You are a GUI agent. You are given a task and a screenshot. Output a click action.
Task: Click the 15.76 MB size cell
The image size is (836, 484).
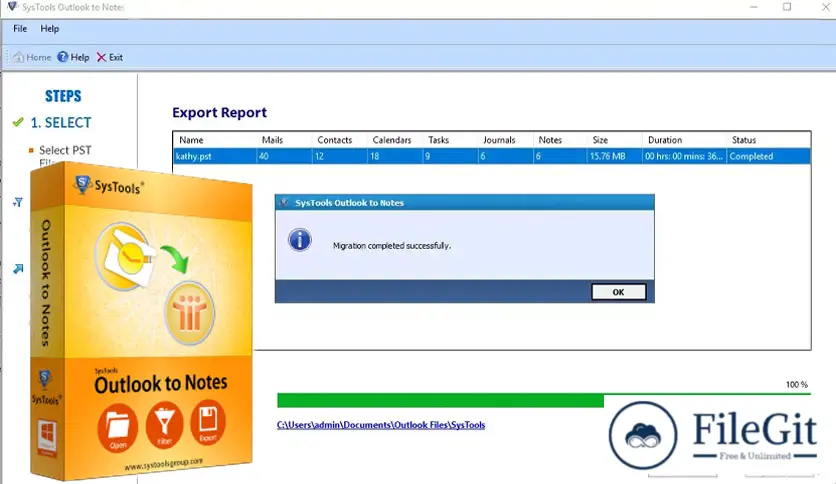(615, 156)
